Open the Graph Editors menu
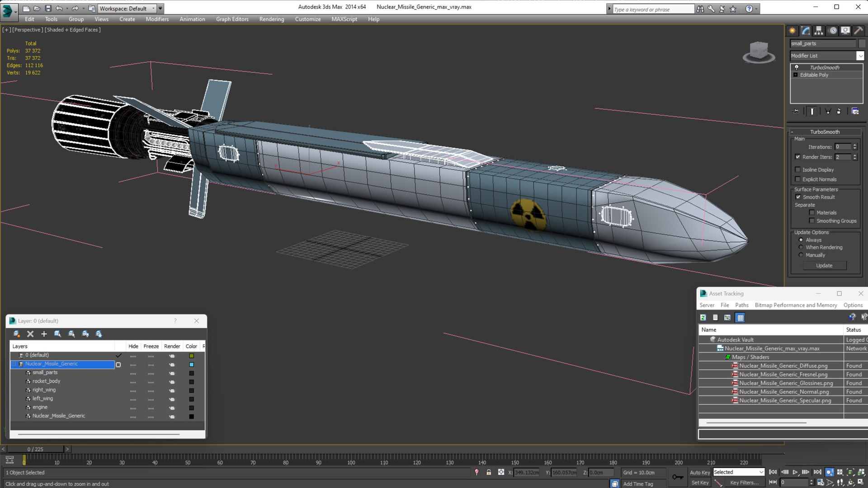868x488 pixels. click(232, 19)
